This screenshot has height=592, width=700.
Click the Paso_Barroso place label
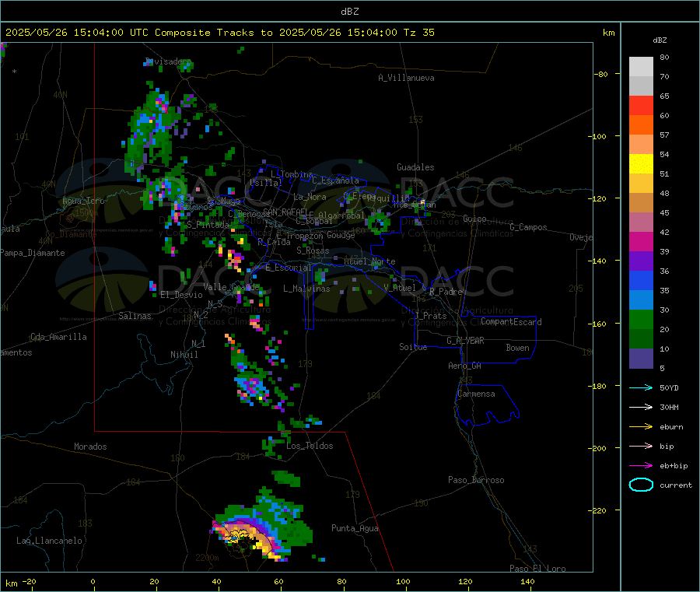point(476,480)
